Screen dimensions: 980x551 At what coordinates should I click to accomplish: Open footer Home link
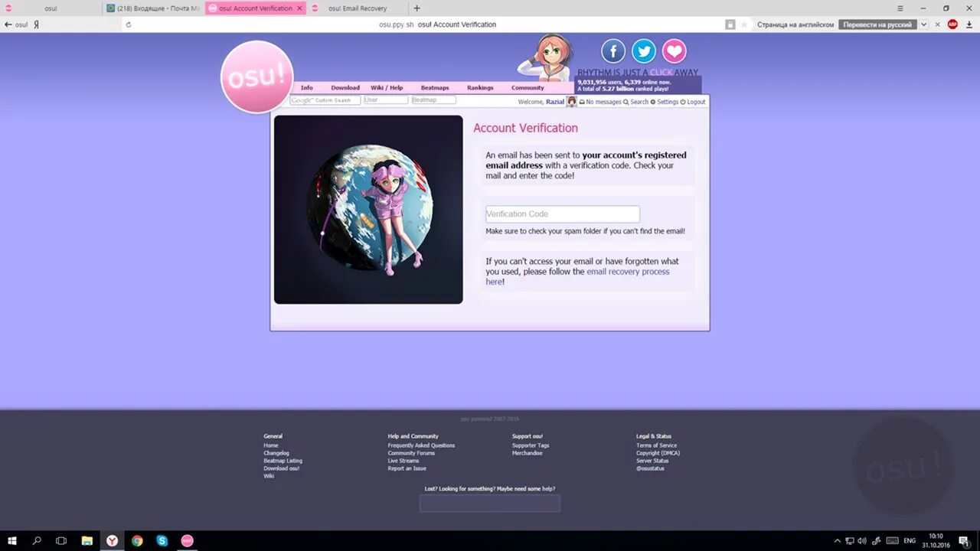coord(271,445)
